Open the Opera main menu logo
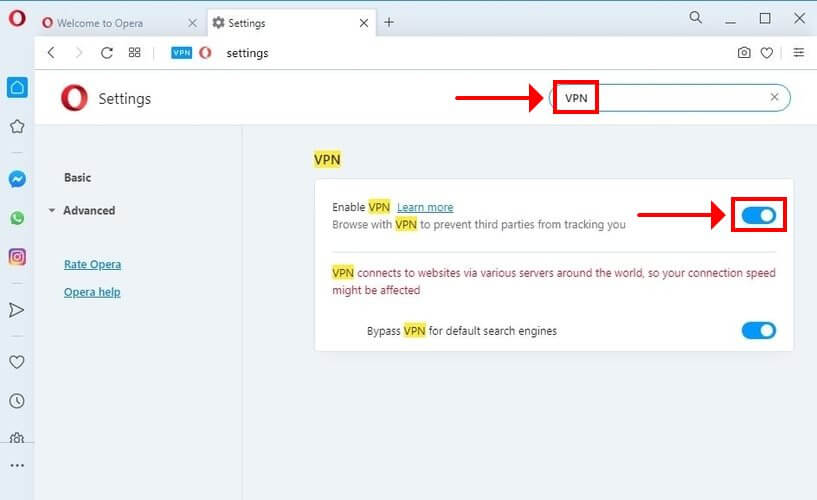Viewport: 817px width, 500px height. pos(17,19)
